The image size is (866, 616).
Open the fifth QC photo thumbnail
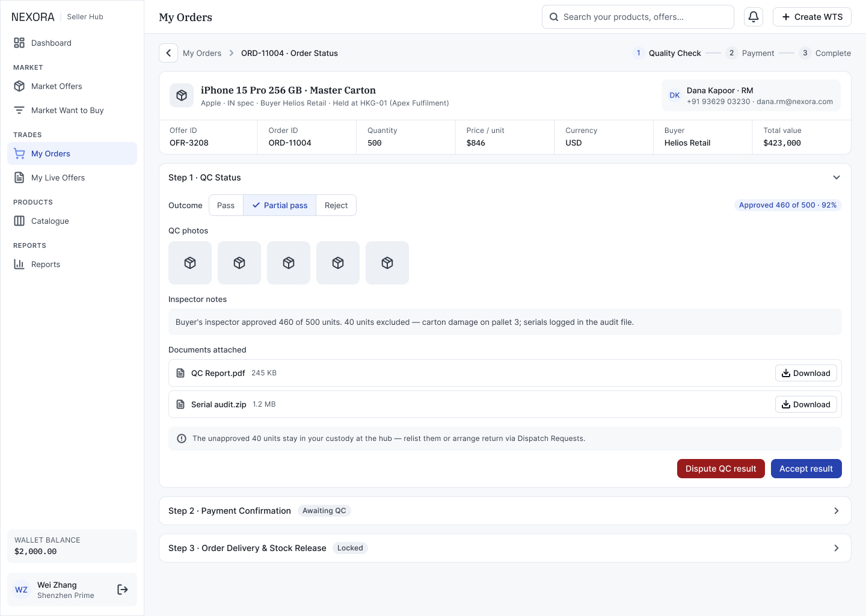(387, 263)
